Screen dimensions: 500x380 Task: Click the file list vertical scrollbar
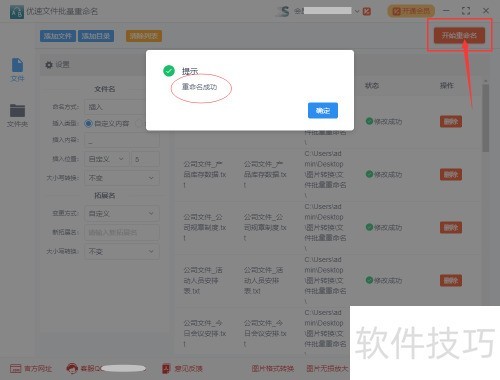[x=486, y=117]
